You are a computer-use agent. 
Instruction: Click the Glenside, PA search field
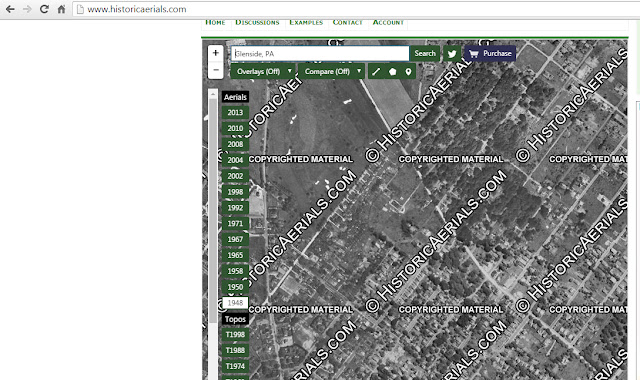tap(320, 53)
